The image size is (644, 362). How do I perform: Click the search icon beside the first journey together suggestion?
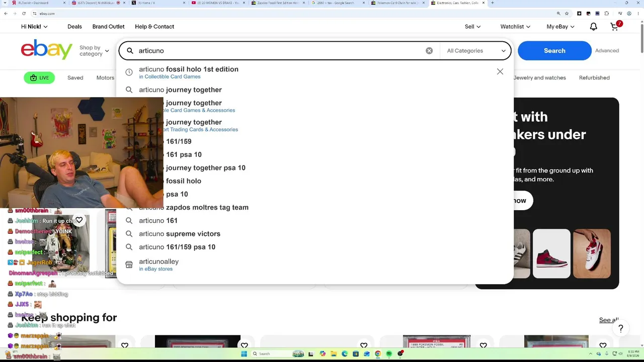[129, 90]
